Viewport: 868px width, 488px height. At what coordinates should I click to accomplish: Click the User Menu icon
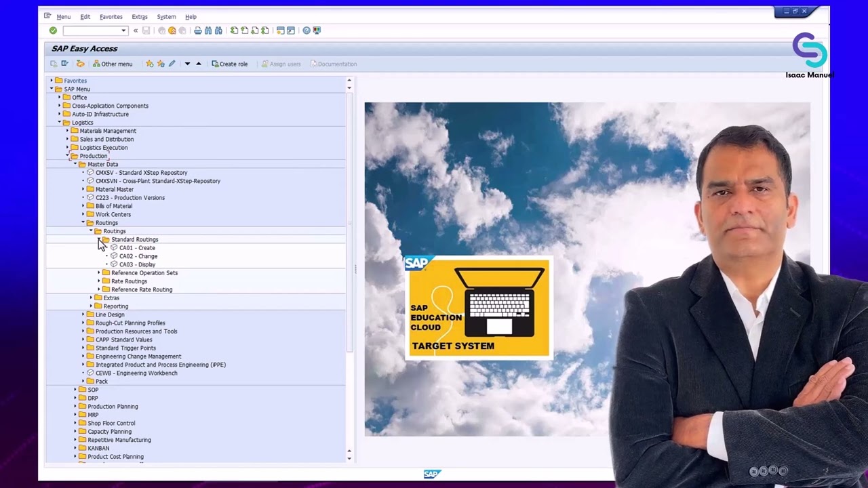(x=54, y=64)
